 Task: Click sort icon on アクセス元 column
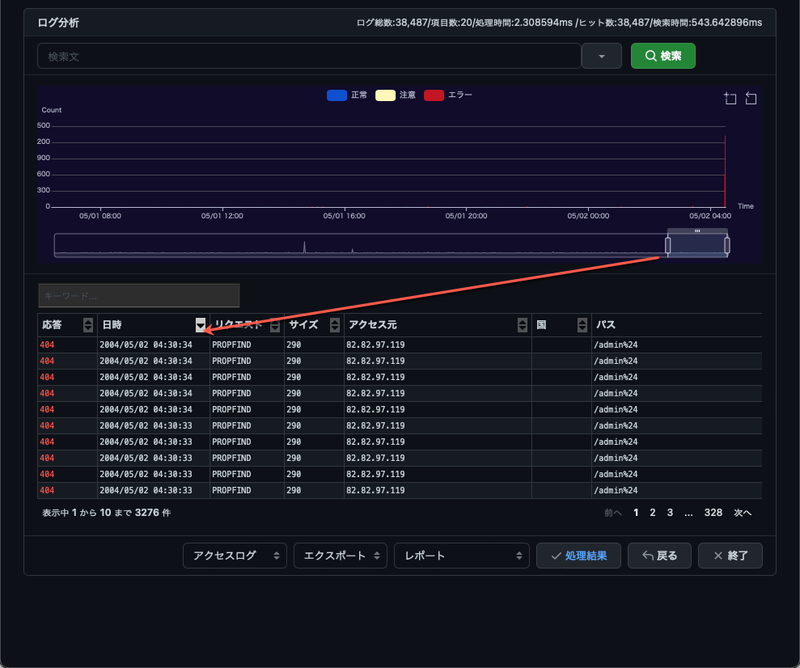(x=522, y=325)
